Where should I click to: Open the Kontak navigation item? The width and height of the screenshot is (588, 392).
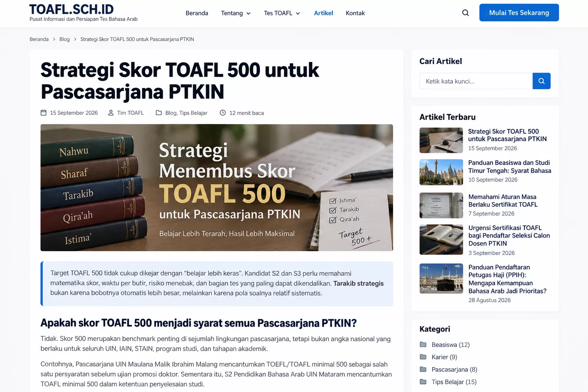coord(355,13)
